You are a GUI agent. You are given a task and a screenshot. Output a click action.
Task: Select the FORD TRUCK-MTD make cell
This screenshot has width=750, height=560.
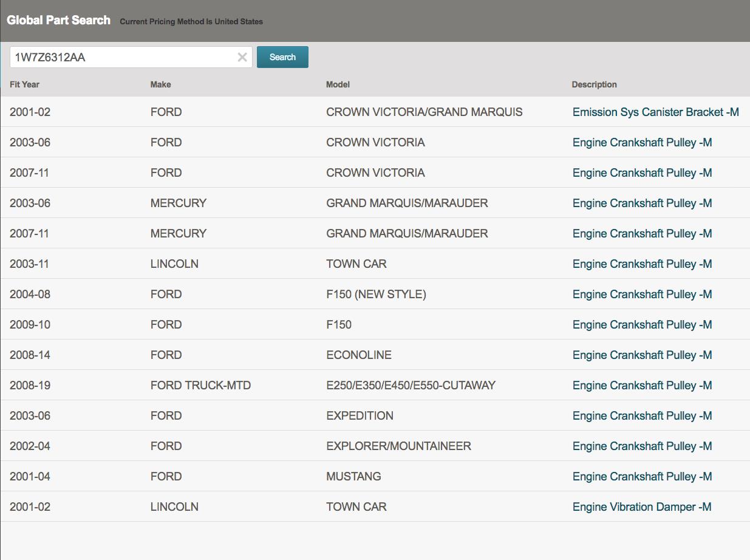click(x=200, y=385)
